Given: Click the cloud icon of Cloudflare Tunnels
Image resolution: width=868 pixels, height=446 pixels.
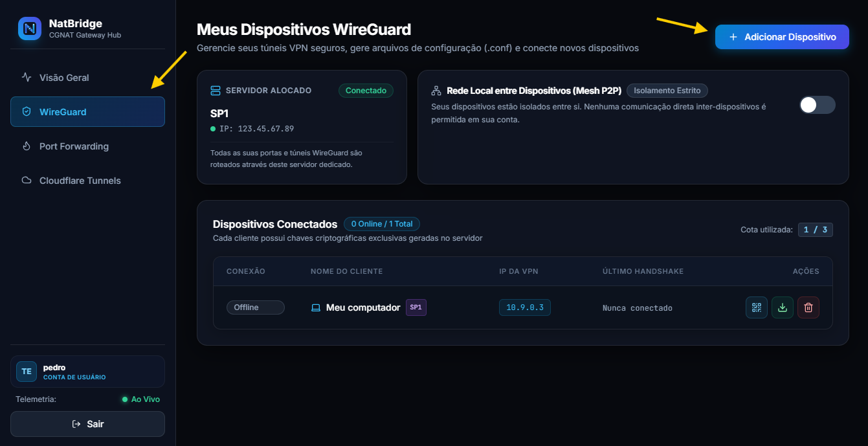Looking at the screenshot, I should (27, 181).
